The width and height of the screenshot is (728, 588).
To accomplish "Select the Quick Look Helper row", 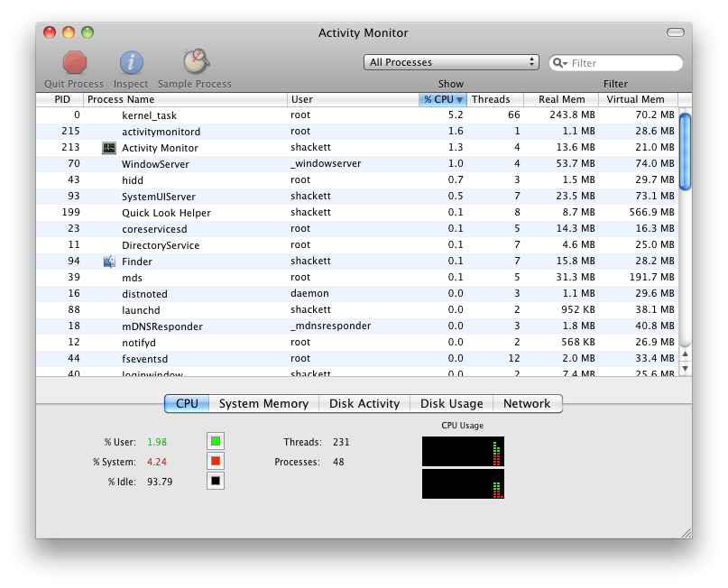I will [357, 213].
